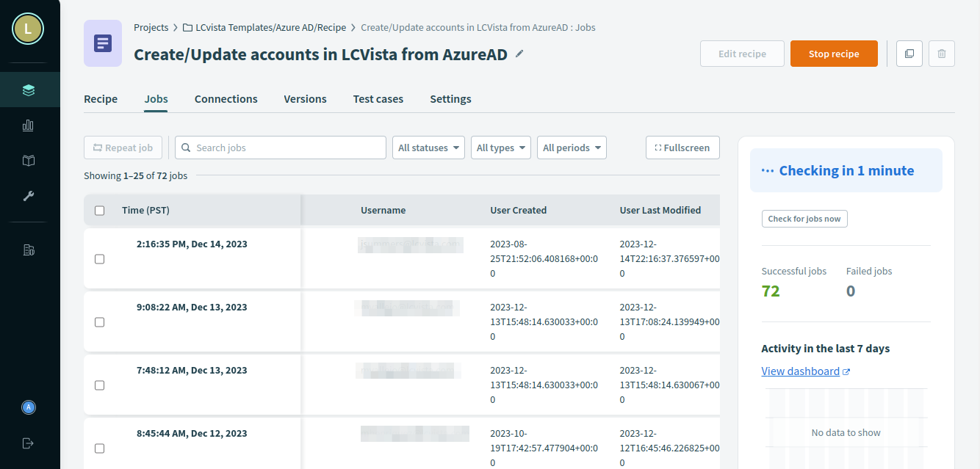Open the All periods filter dropdown
Viewport: 980px width, 469px height.
572,148
